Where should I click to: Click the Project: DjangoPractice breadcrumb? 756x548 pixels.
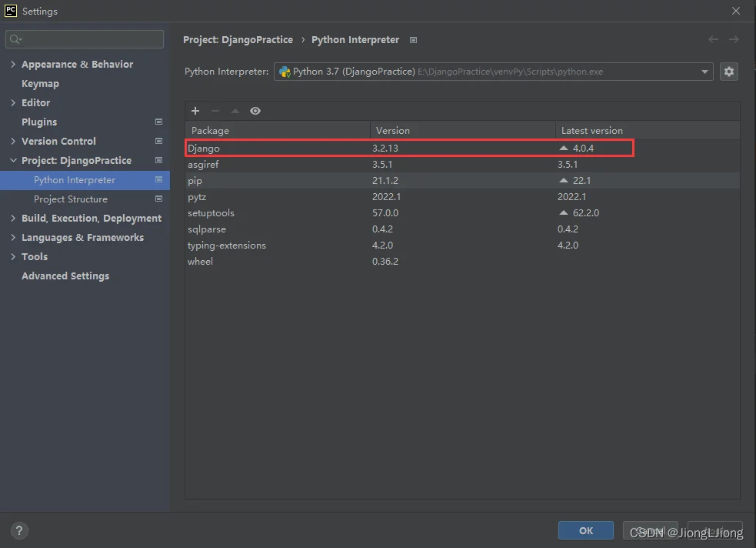click(238, 39)
